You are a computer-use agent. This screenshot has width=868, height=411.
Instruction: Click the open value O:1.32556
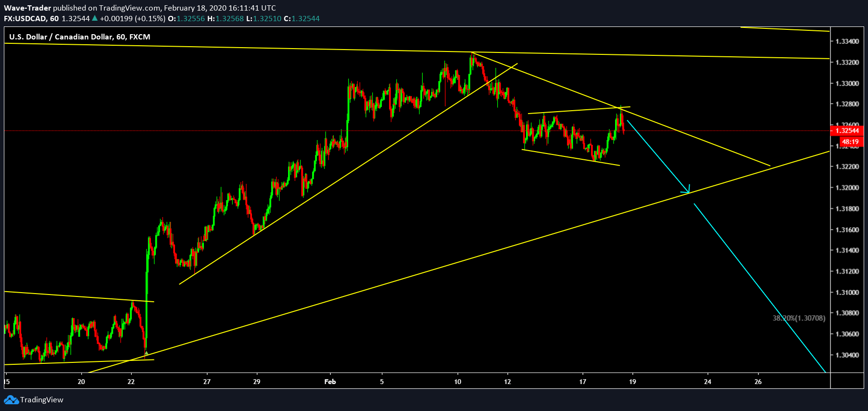(x=186, y=19)
